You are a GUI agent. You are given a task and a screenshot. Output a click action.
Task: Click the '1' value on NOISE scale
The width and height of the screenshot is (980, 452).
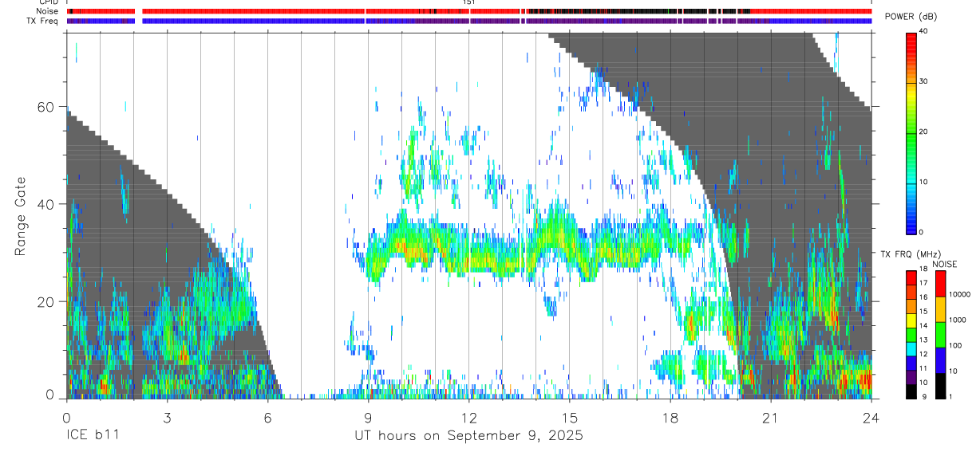tap(952, 396)
